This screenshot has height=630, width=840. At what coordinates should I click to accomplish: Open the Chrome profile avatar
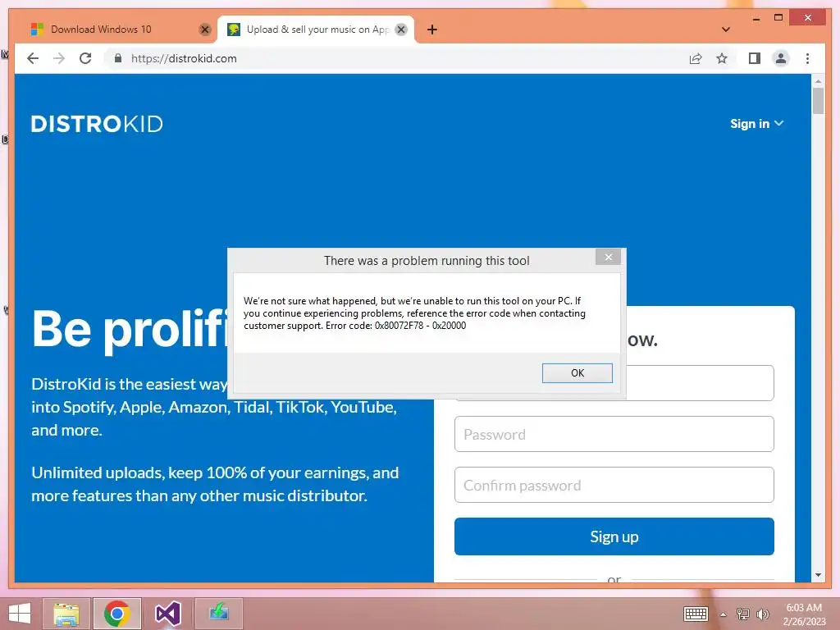click(x=781, y=58)
